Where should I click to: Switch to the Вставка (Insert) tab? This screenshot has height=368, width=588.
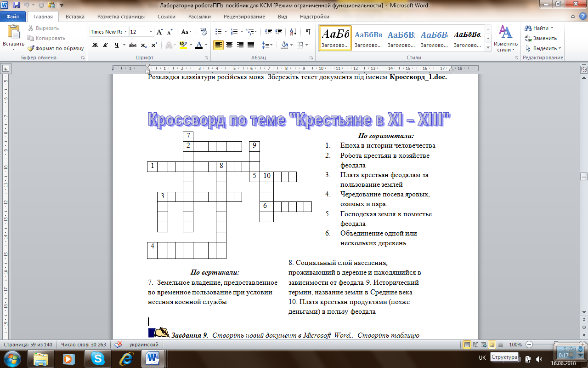coord(75,17)
